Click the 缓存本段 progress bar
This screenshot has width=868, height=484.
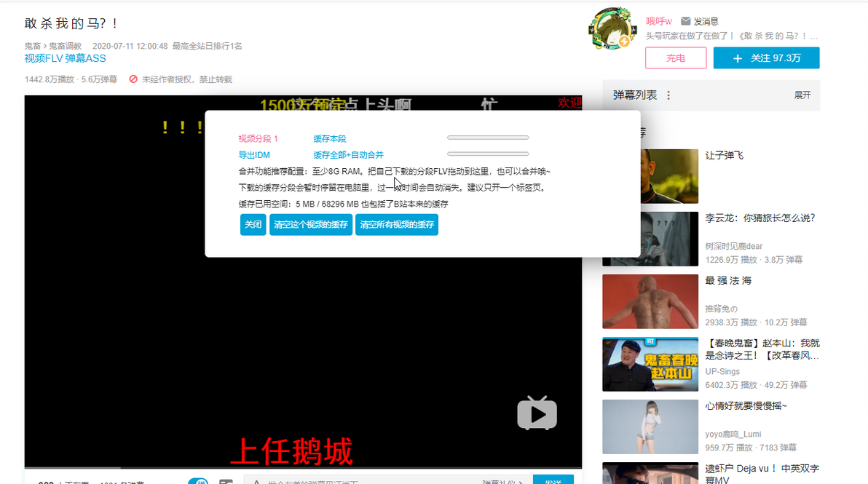pyautogui.click(x=488, y=138)
